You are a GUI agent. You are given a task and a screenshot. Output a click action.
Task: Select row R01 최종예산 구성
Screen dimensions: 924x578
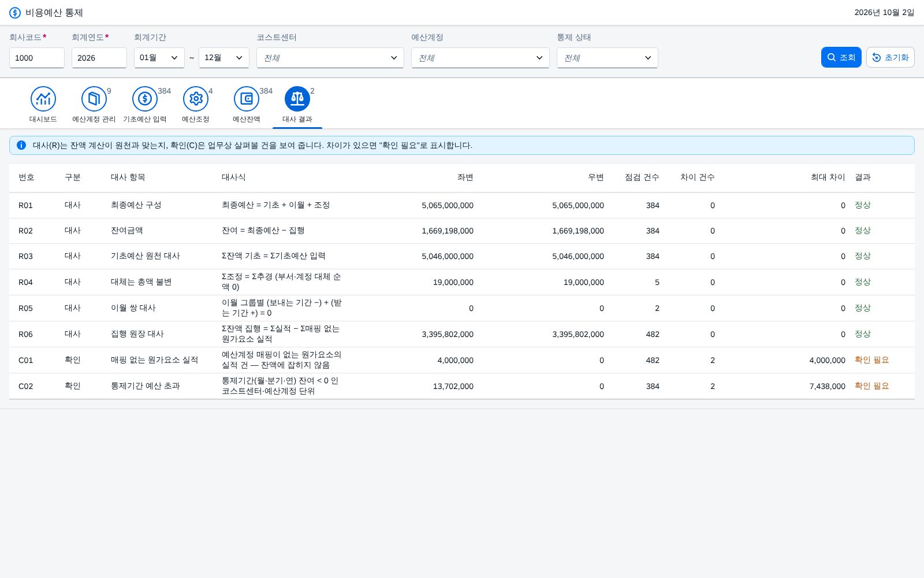point(462,205)
